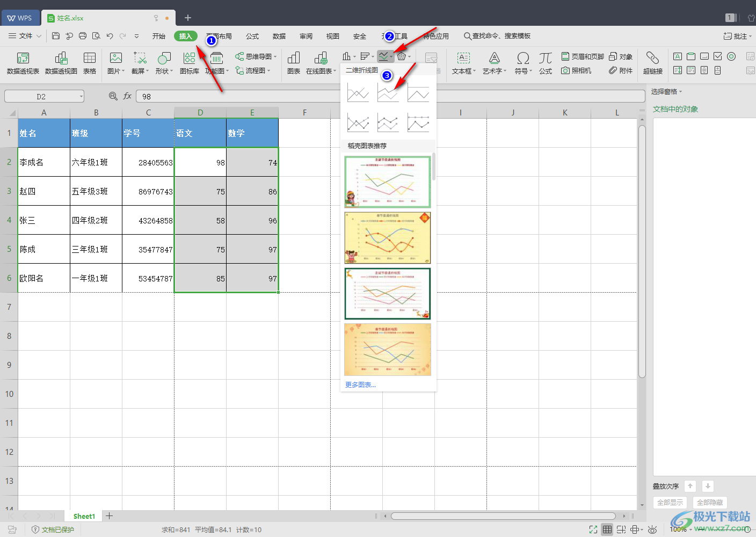
Task: Open the 流程图 flowchart dropdown
Action: click(253, 70)
